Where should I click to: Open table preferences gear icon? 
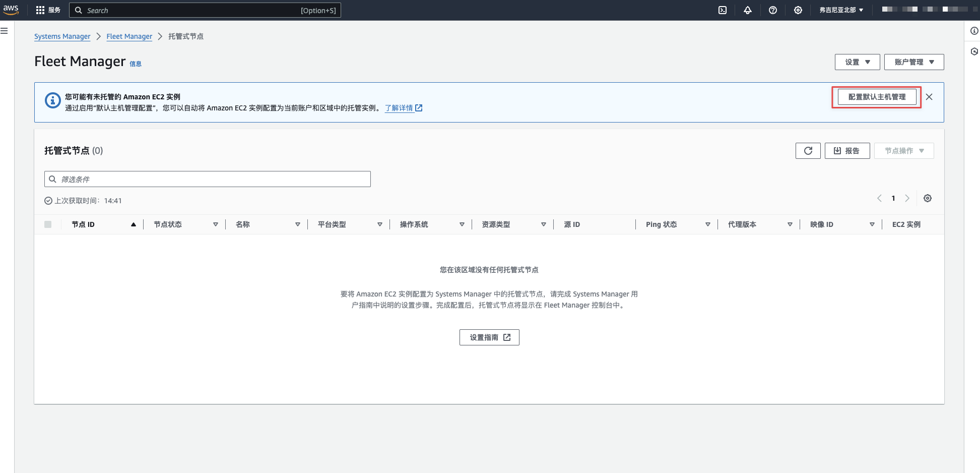tap(928, 198)
